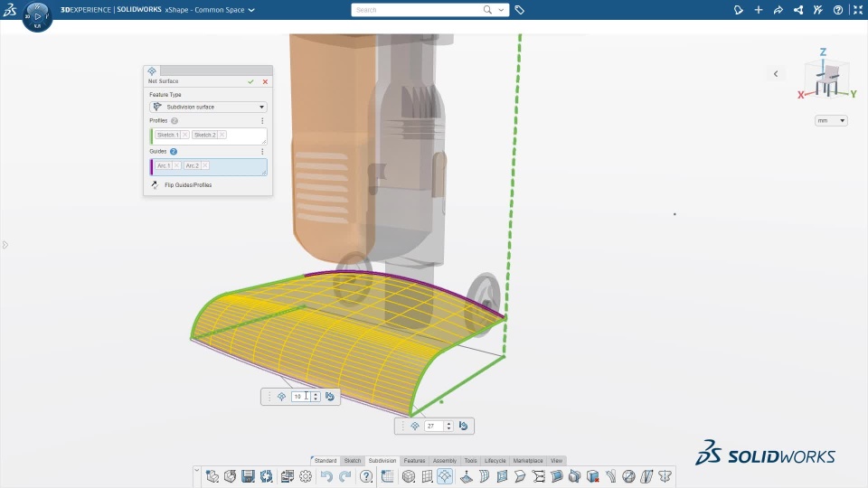Viewport: 868px width, 488px height.
Task: Select the Sketch.2 profile chip
Action: point(205,135)
